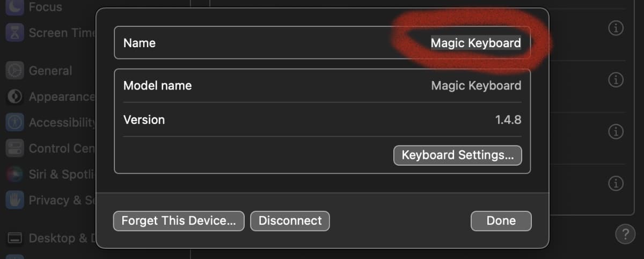The width and height of the screenshot is (644, 259).
Task: Select the Siri & Spotlight icon
Action: [x=14, y=174]
